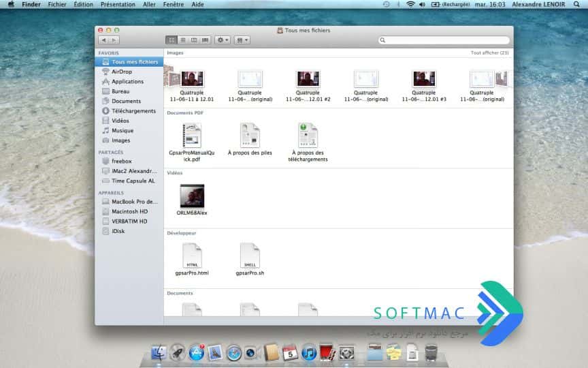Click the Alexandre LENOIR user menu
Viewport: 588px width, 368px height.
click(x=538, y=5)
